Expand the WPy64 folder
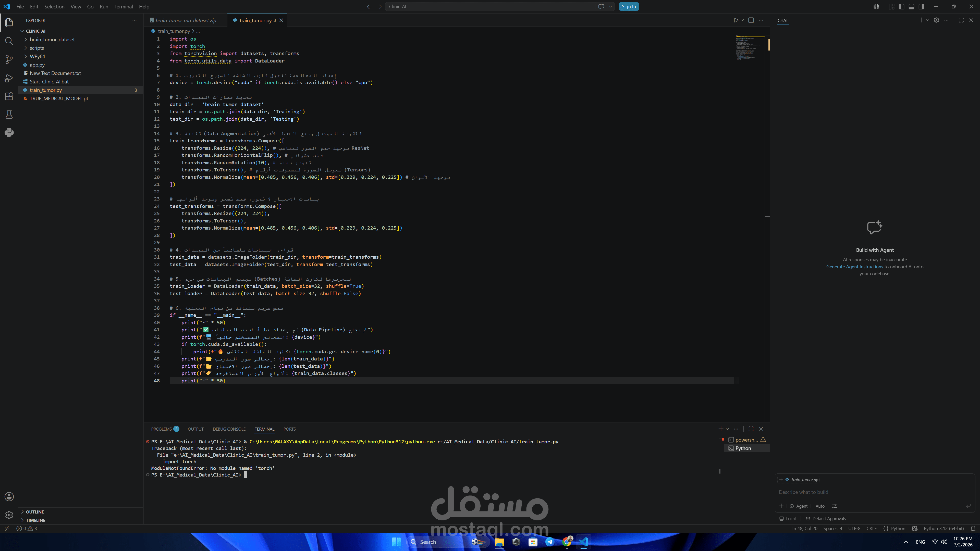 [37, 56]
